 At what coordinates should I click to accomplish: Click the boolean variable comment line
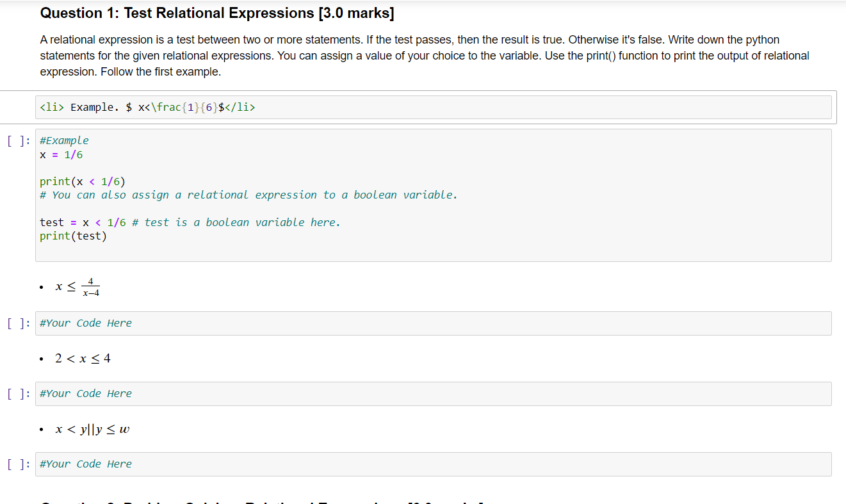coord(248,195)
